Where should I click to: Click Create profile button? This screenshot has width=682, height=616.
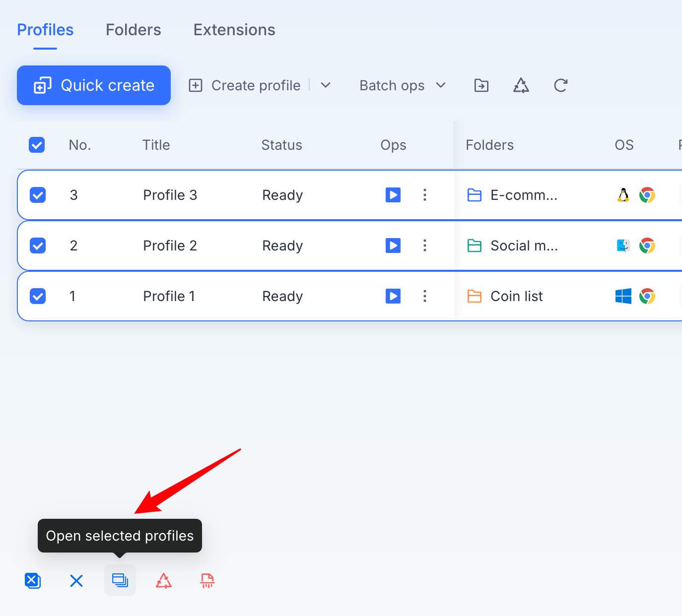point(245,85)
